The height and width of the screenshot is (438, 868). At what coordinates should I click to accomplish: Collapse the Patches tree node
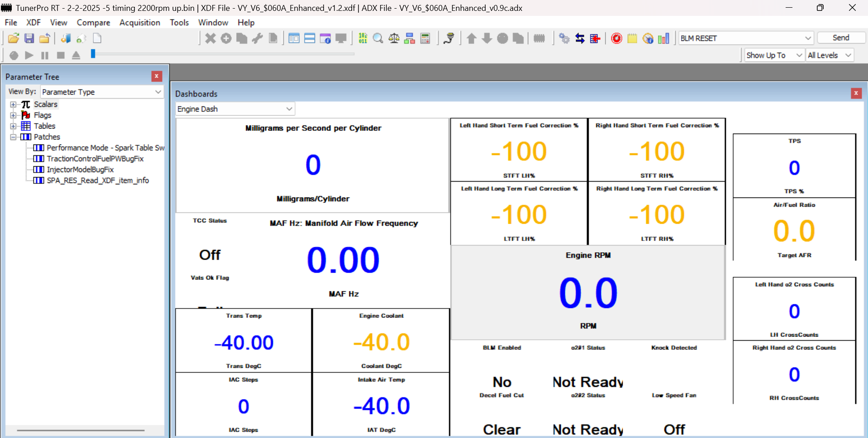13,137
